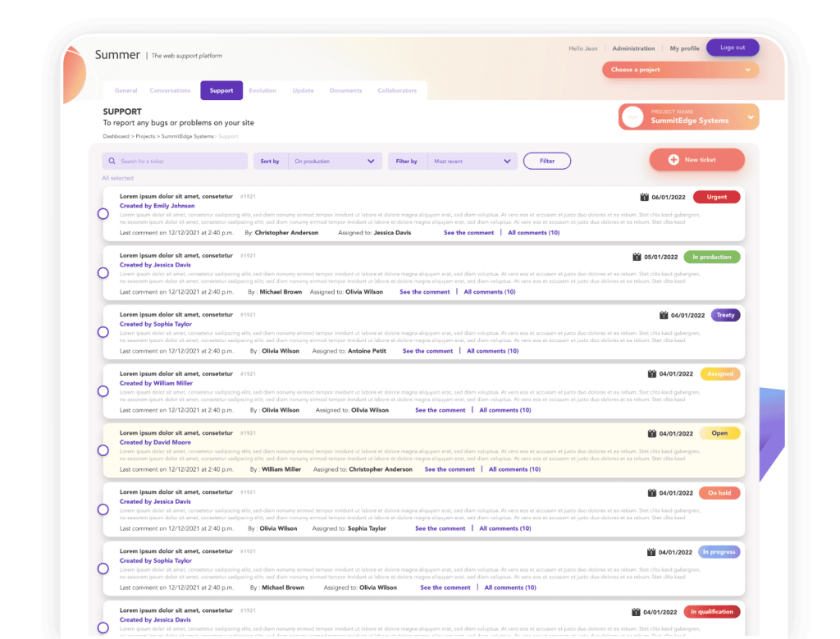Focus the Search for a ticket field

[180, 162]
